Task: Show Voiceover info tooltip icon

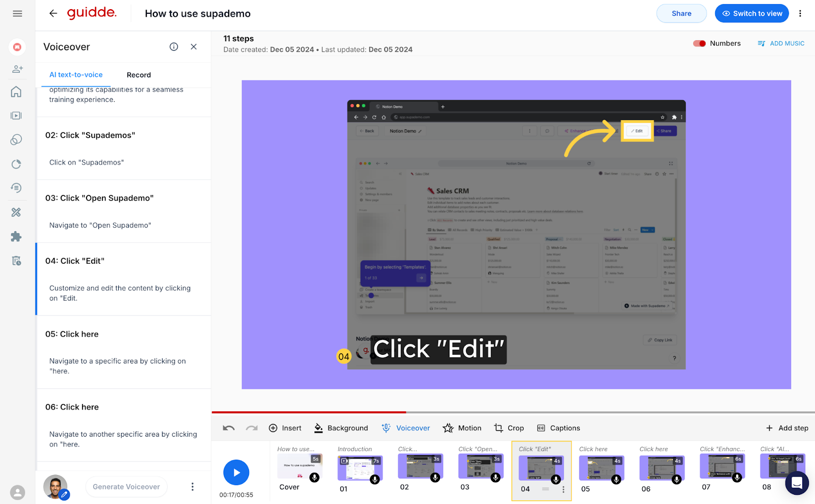Action: coord(174,47)
